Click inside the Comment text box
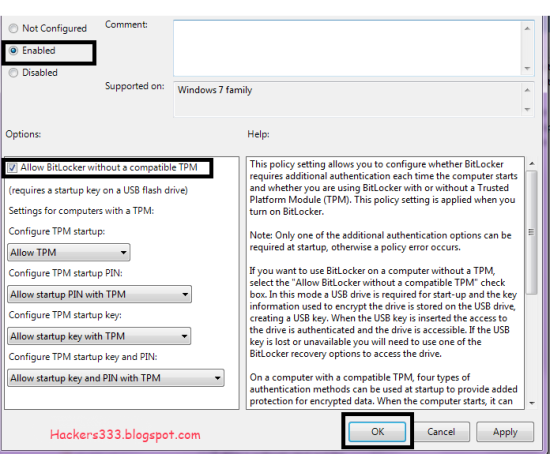550x454 pixels. [x=347, y=48]
